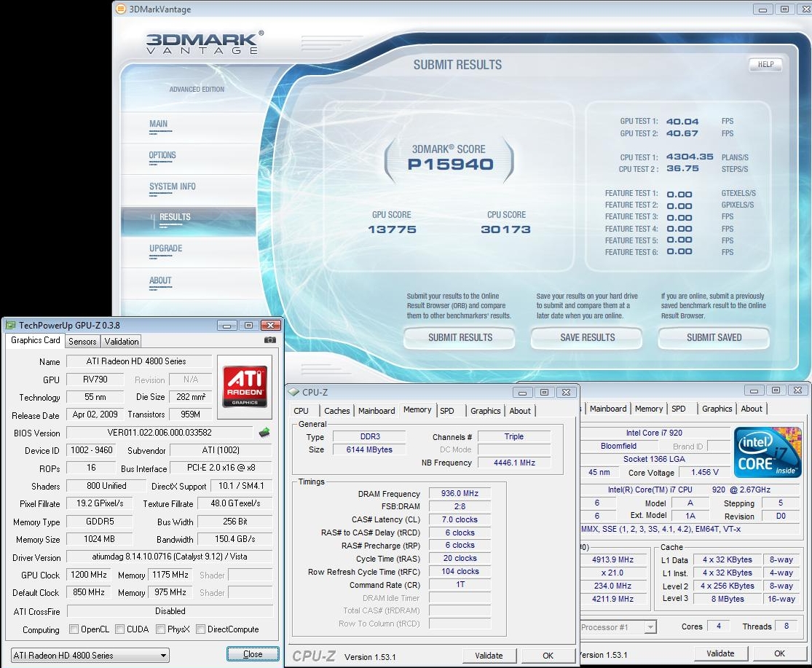Click the GPU-Z Name field showing ATI Radeon HD 4800 Series
812x668 pixels.
pyautogui.click(x=139, y=361)
